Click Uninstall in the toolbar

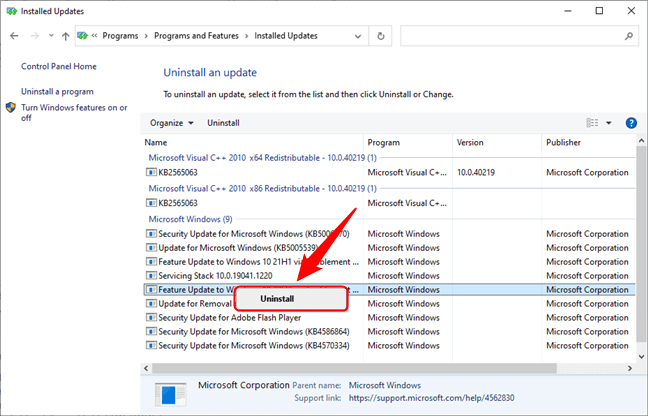223,123
